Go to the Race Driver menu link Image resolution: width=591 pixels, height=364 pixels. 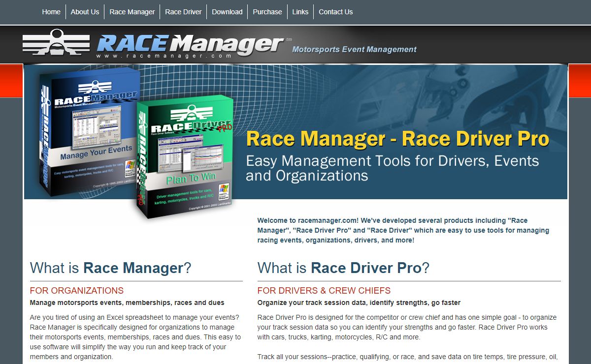[x=183, y=12]
